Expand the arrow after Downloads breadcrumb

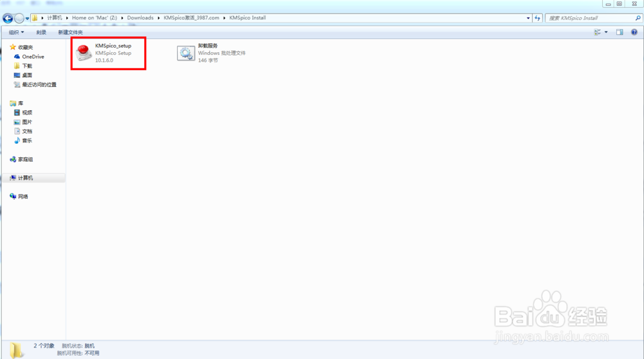point(158,18)
